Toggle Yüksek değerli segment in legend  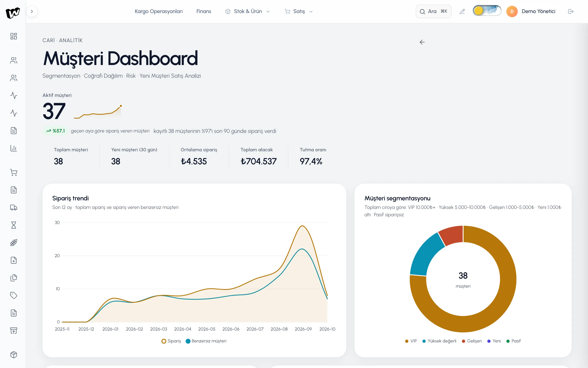(x=439, y=341)
